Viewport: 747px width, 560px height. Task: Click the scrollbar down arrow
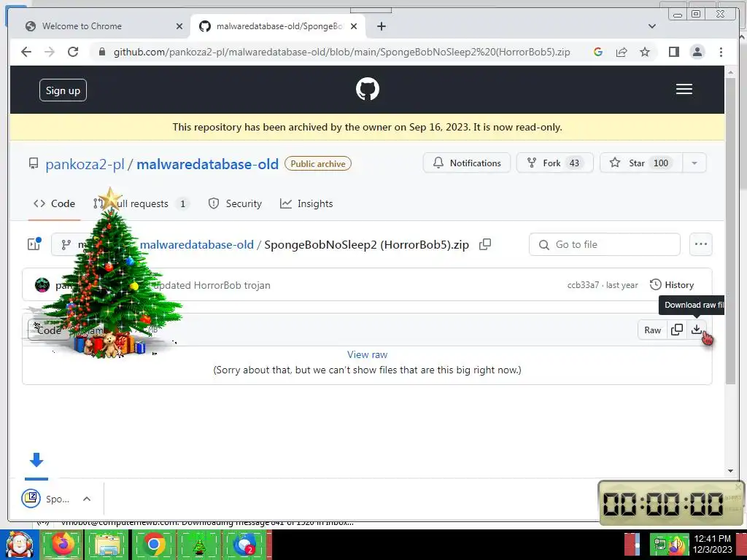pos(731,471)
